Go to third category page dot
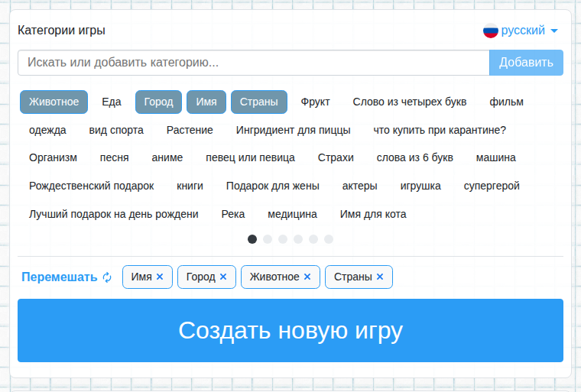Viewport: 581px width, 392px height. tap(283, 239)
